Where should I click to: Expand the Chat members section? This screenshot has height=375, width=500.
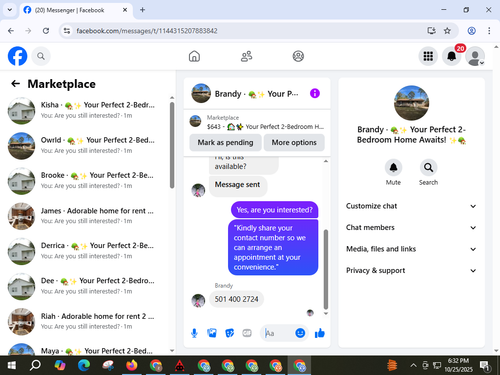[411, 227]
